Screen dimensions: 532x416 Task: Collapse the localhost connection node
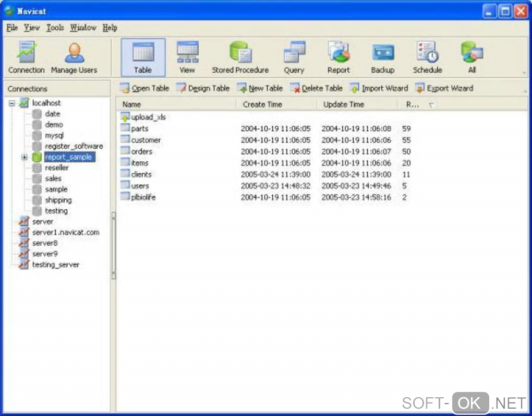(12, 103)
